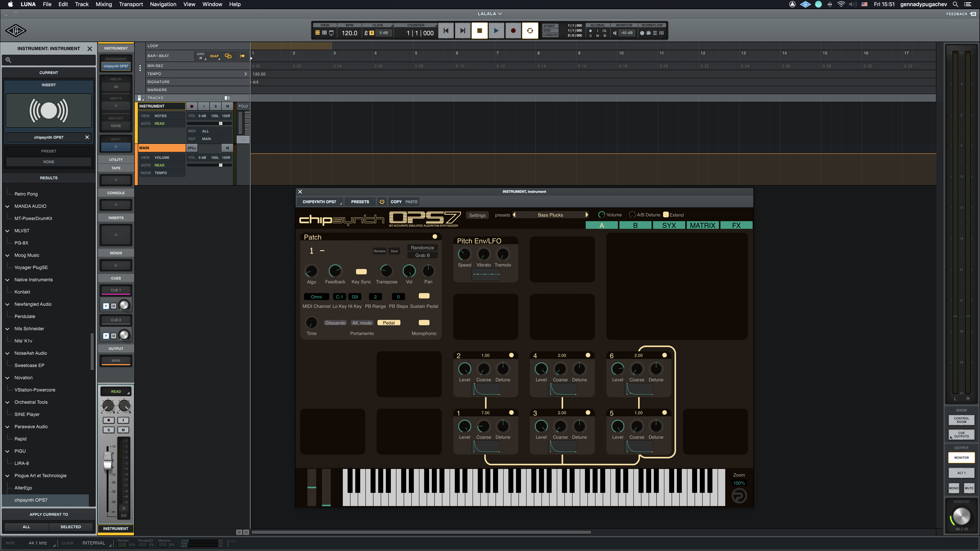Click the horizontal-lines view icon in VIEW
980x551 pixels.
317,33
